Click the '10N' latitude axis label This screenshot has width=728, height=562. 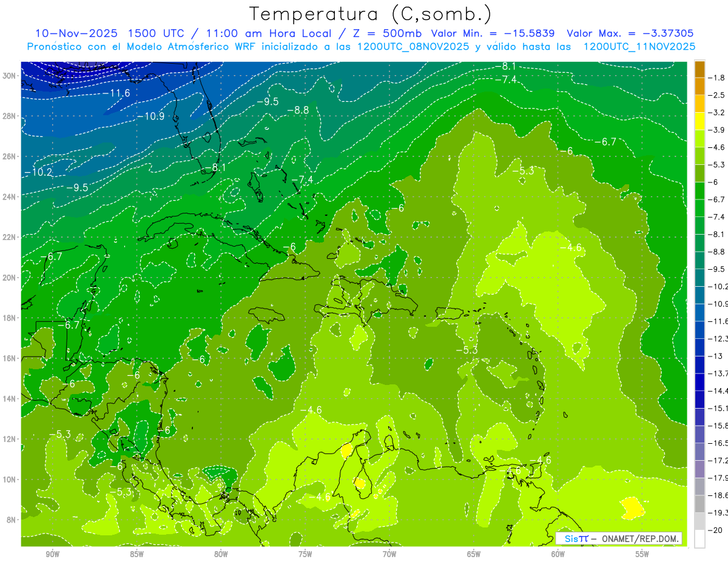coord(10,479)
